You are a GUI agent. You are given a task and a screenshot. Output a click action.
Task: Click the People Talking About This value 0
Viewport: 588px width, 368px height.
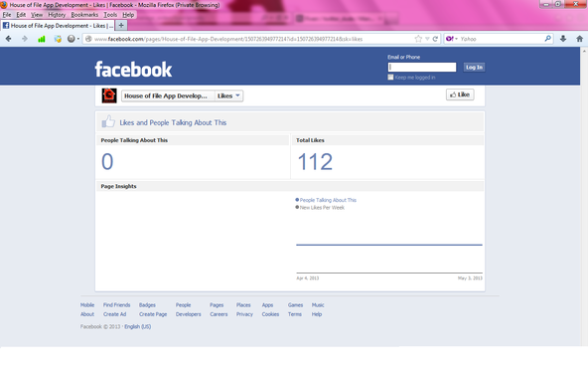pos(107,162)
